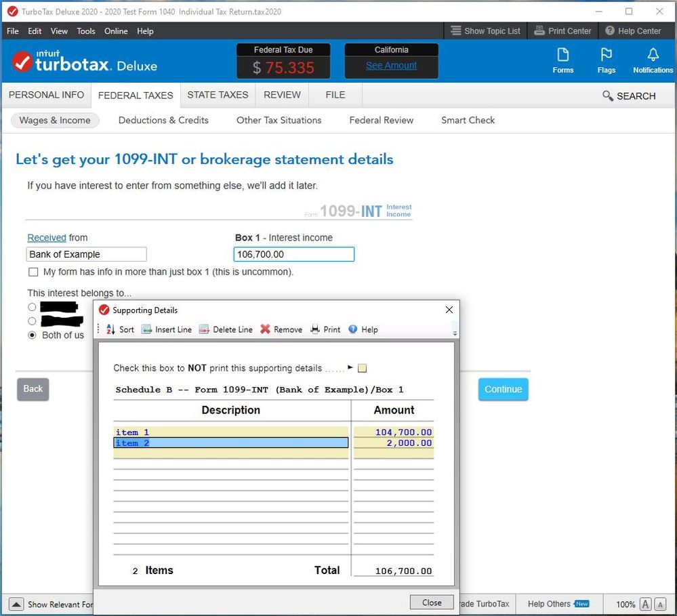Click the smaller A font size icon
The height and width of the screenshot is (616, 677).
pyautogui.click(x=660, y=604)
